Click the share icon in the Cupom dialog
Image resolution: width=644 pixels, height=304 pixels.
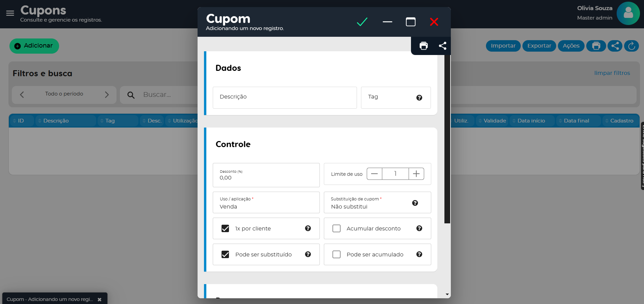442,46
